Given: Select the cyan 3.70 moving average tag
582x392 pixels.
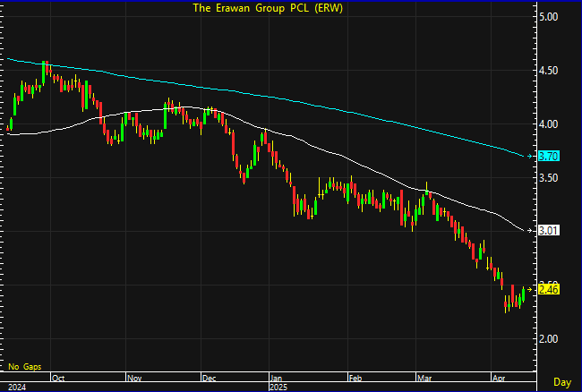Looking at the screenshot, I should [x=549, y=156].
